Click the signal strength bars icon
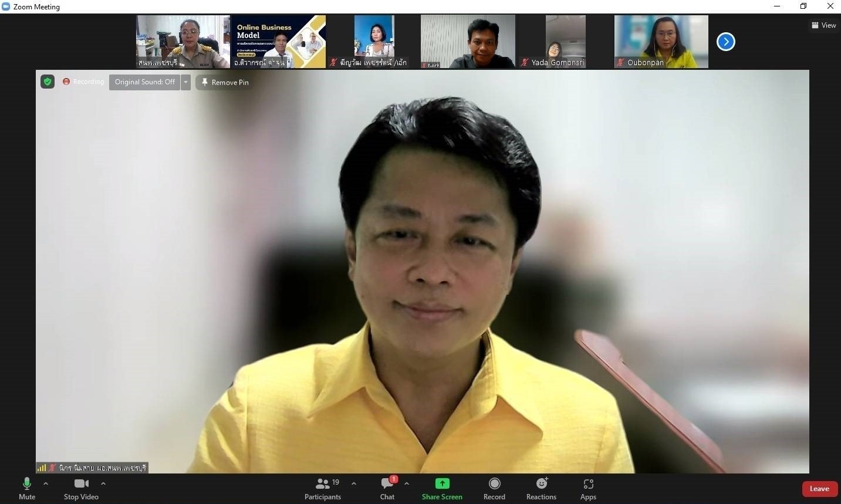 pos(41,468)
